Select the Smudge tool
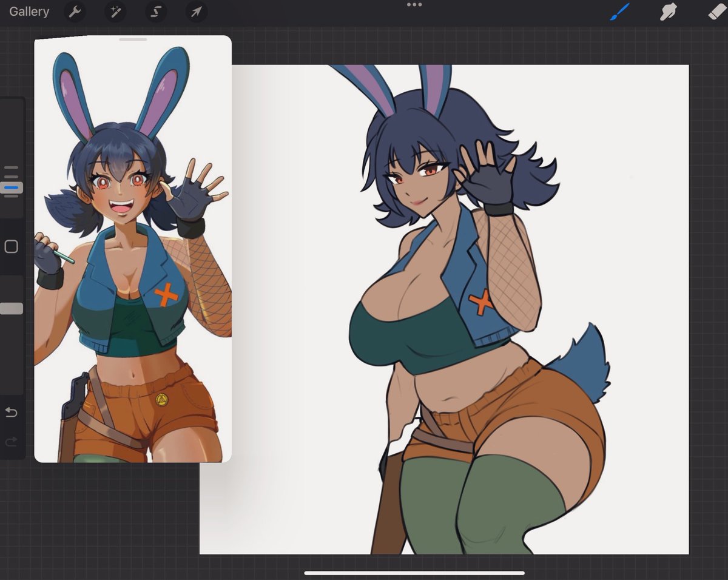 [x=669, y=12]
